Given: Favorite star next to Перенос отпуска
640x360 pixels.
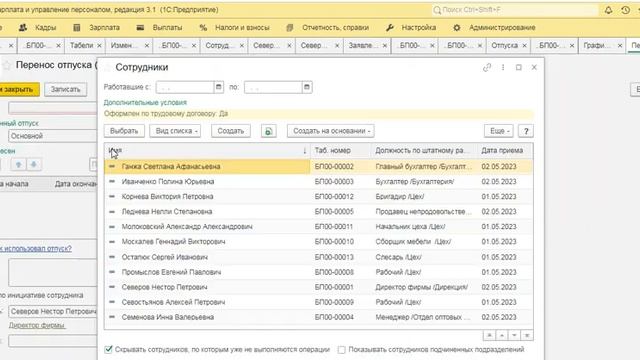Looking at the screenshot, I should click(x=7, y=65).
